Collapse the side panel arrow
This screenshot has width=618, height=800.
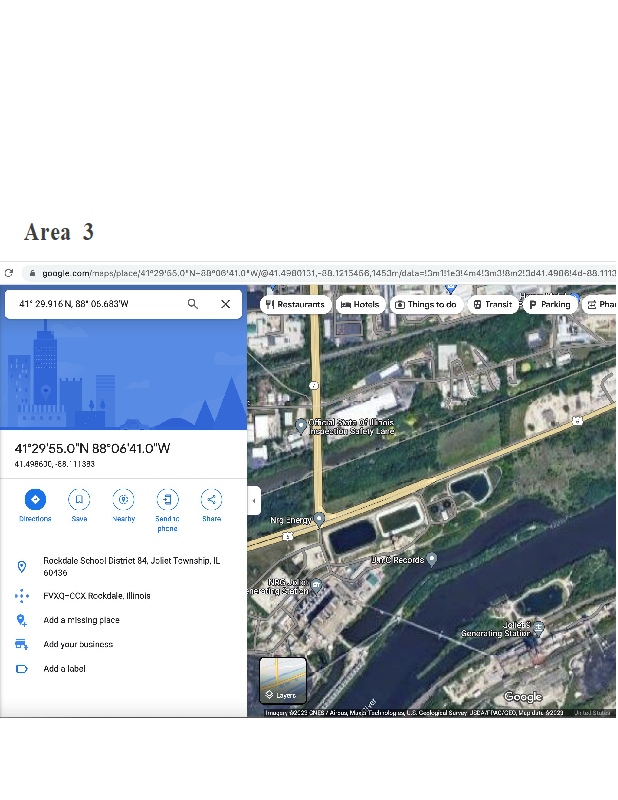coord(254,500)
